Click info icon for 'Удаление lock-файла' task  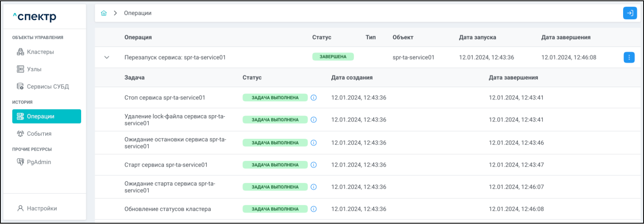(314, 120)
